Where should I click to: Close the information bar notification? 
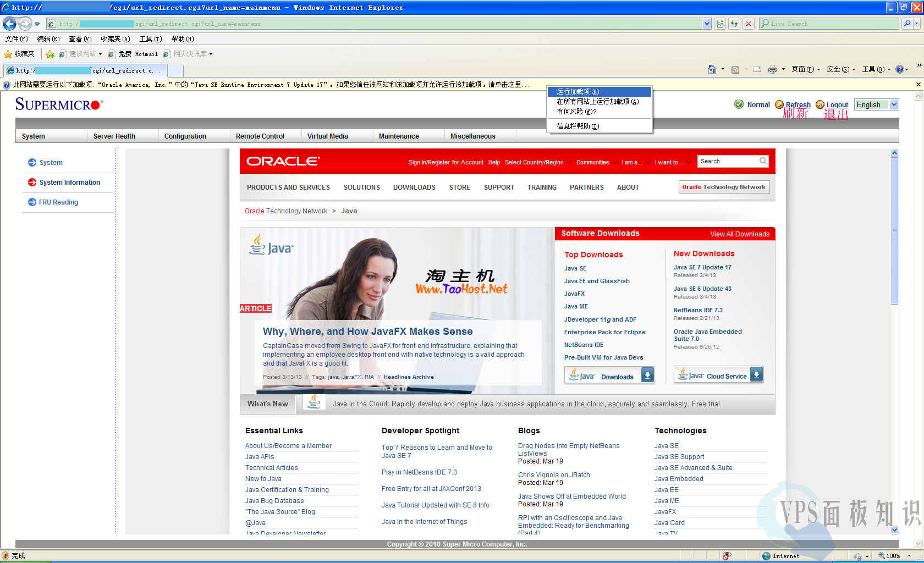(918, 85)
